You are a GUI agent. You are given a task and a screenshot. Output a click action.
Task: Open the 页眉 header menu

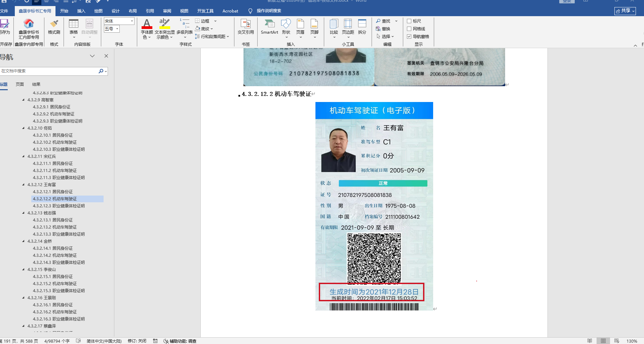coord(300,28)
